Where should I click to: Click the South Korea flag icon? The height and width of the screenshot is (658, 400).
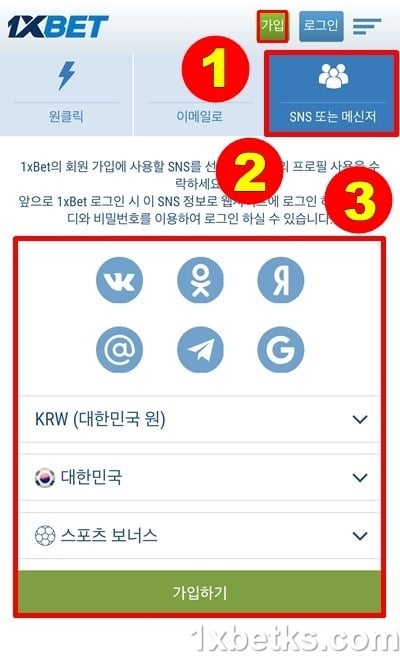point(44,478)
